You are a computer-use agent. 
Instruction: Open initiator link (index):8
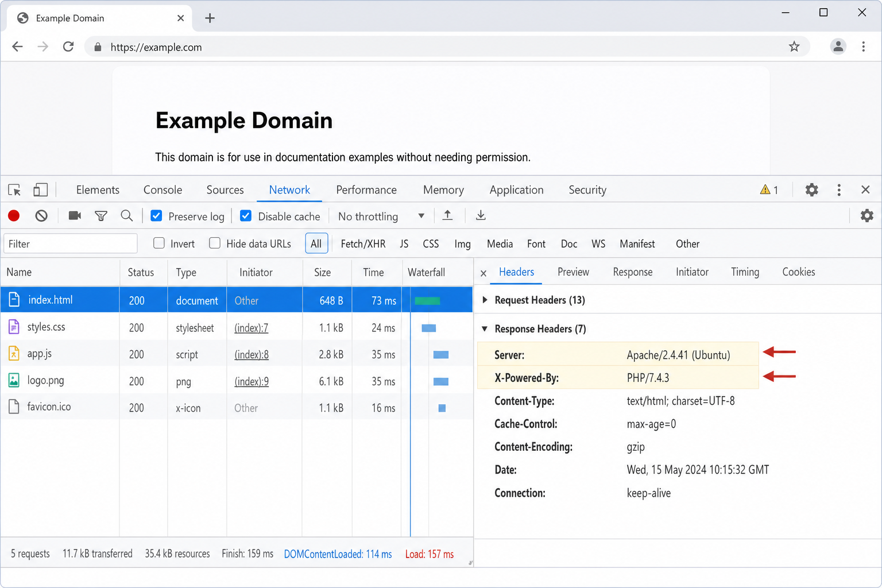(x=251, y=354)
